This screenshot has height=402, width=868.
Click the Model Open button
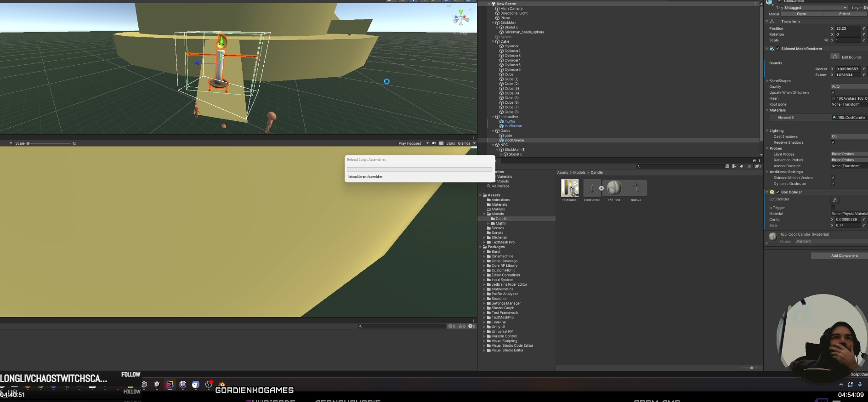click(x=801, y=14)
